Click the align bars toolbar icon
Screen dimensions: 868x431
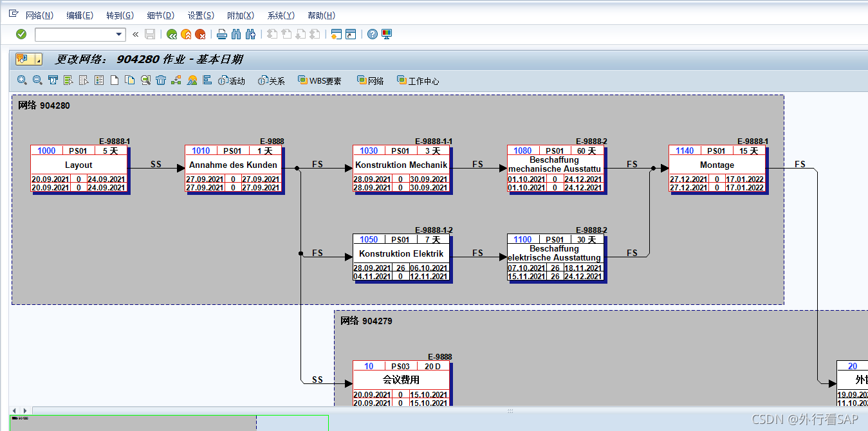(x=207, y=80)
